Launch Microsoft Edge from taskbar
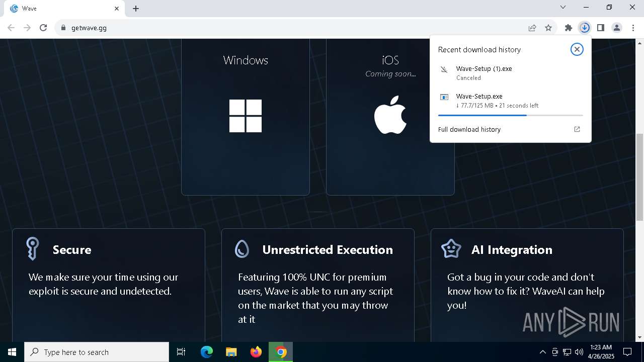Image resolution: width=644 pixels, height=362 pixels. coord(207,352)
